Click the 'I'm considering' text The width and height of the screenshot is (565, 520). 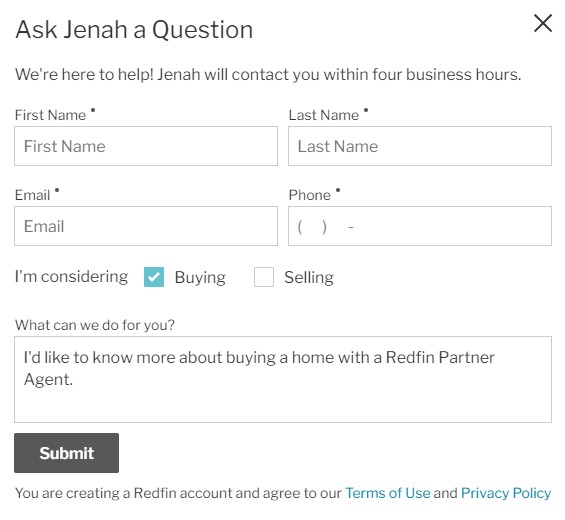click(x=71, y=277)
